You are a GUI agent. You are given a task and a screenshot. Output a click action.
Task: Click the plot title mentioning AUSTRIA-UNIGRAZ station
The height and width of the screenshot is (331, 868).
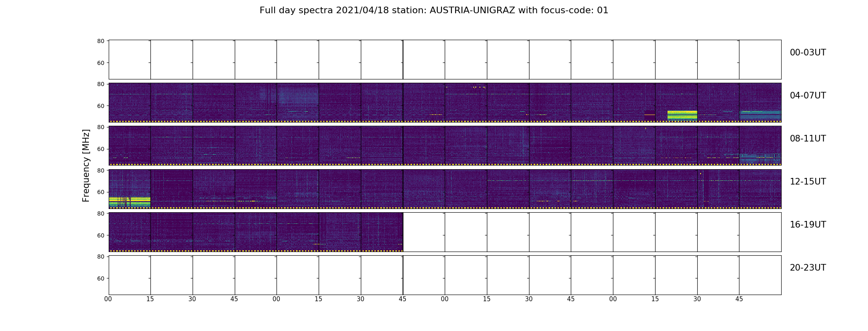pos(434,10)
